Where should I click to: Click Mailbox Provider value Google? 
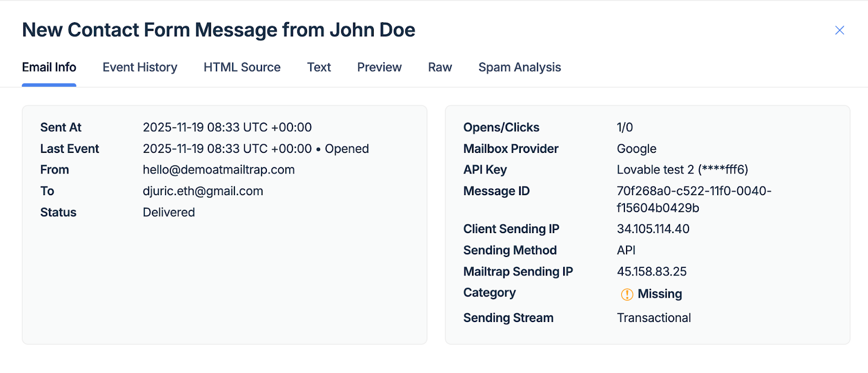pyautogui.click(x=637, y=149)
